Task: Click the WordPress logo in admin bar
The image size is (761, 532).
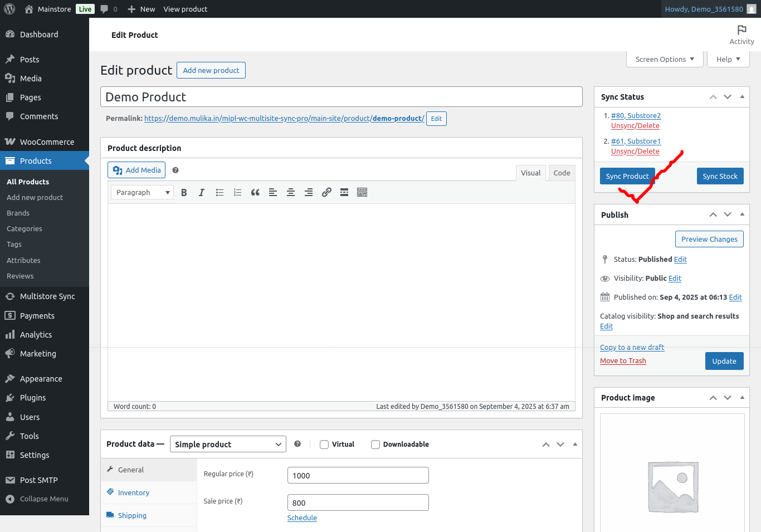Action: pos(9,9)
